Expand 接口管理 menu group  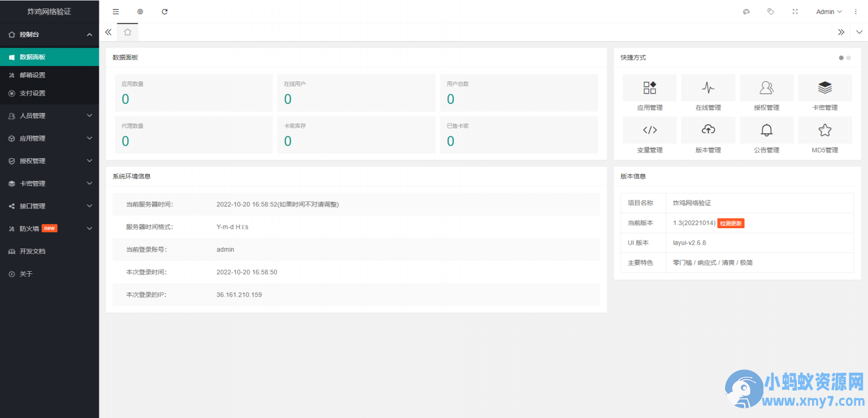pyautogui.click(x=49, y=206)
